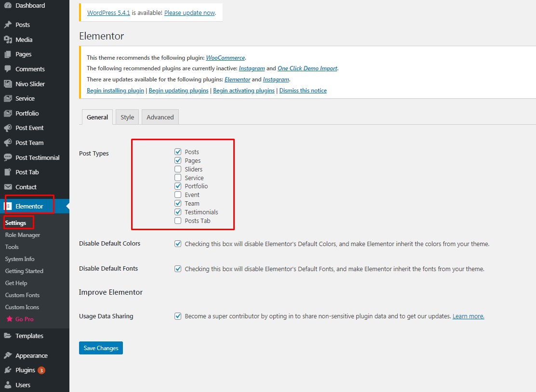This screenshot has height=392, width=536.
Task: Click the Appearance paintbrush icon
Action: (8, 355)
